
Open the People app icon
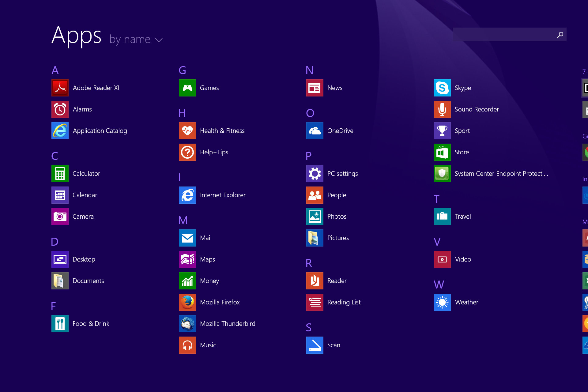click(315, 195)
